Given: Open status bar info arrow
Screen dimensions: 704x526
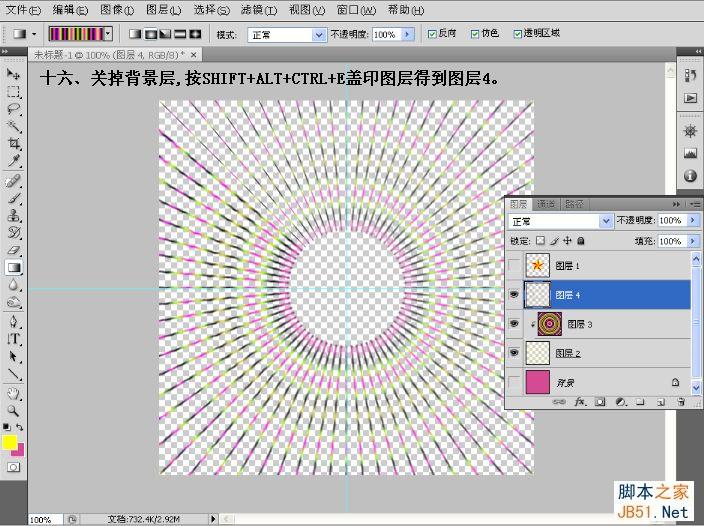Looking at the screenshot, I should click(x=213, y=519).
